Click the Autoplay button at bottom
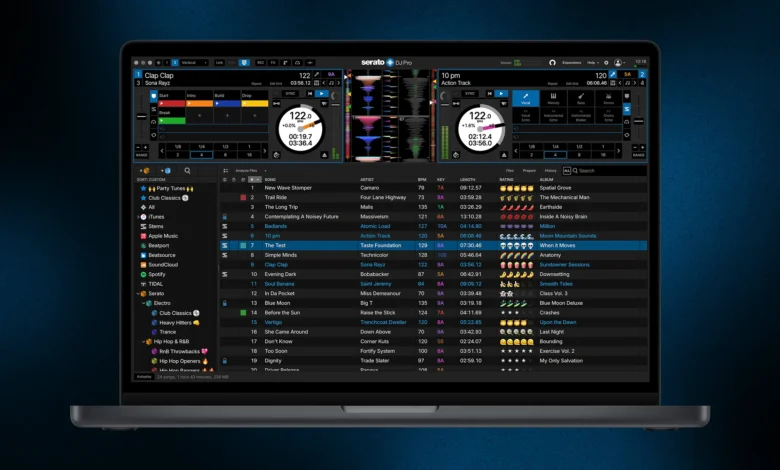The height and width of the screenshot is (470, 780). tap(144, 376)
